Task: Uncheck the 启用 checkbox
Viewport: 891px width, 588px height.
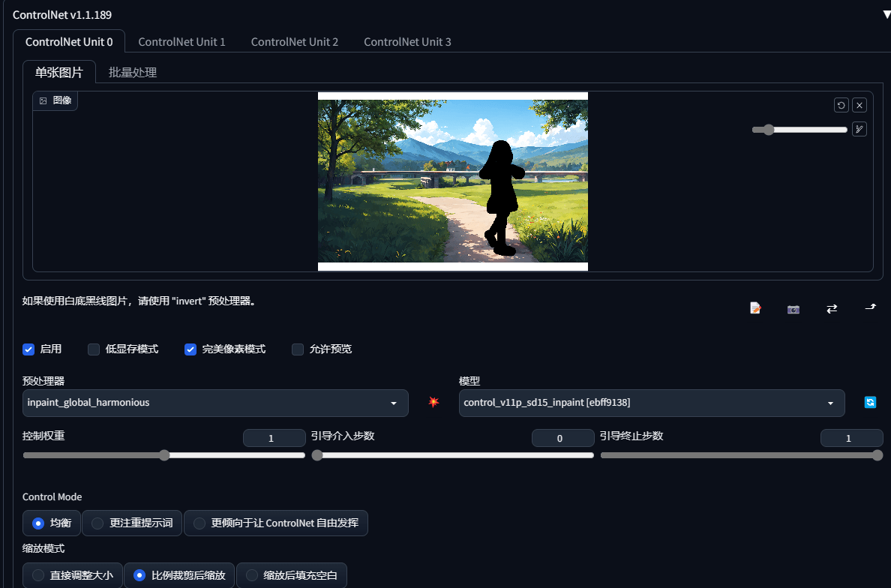Action: click(x=28, y=349)
